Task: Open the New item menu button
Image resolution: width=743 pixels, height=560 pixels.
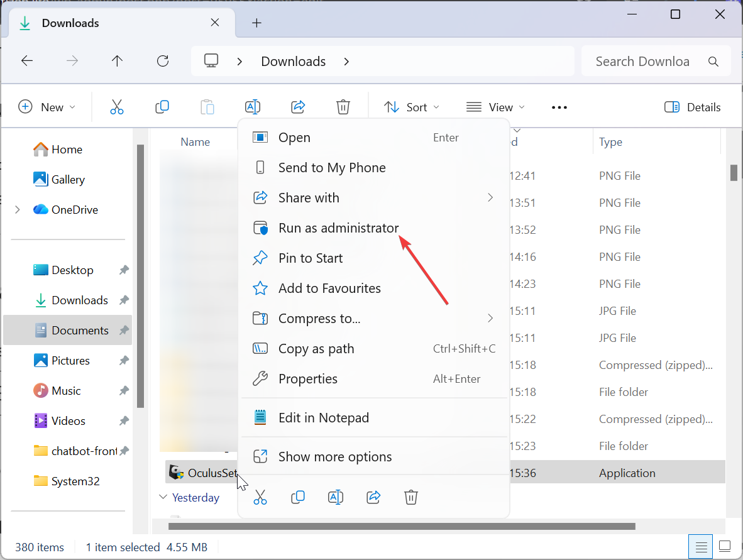Action: (x=47, y=107)
